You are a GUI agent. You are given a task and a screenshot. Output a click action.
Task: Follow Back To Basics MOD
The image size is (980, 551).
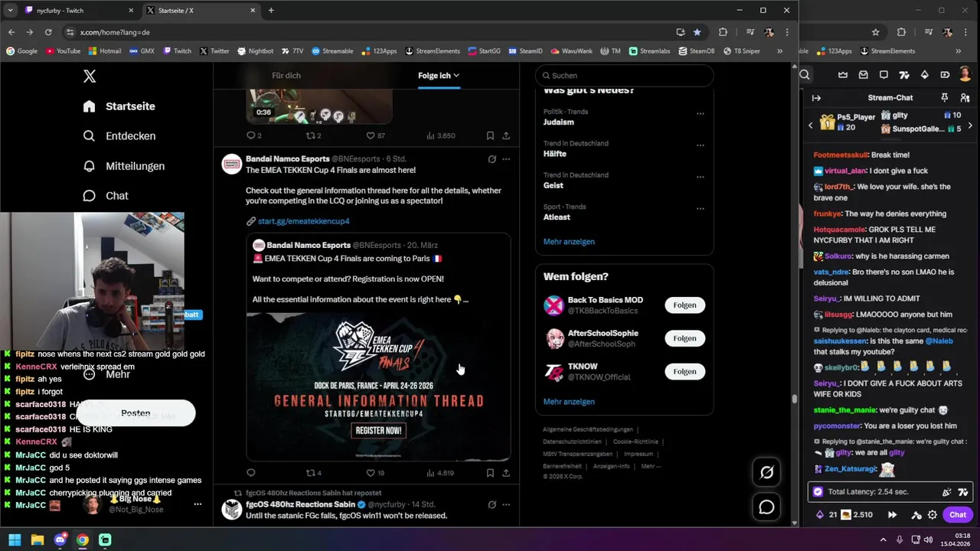[x=684, y=305]
